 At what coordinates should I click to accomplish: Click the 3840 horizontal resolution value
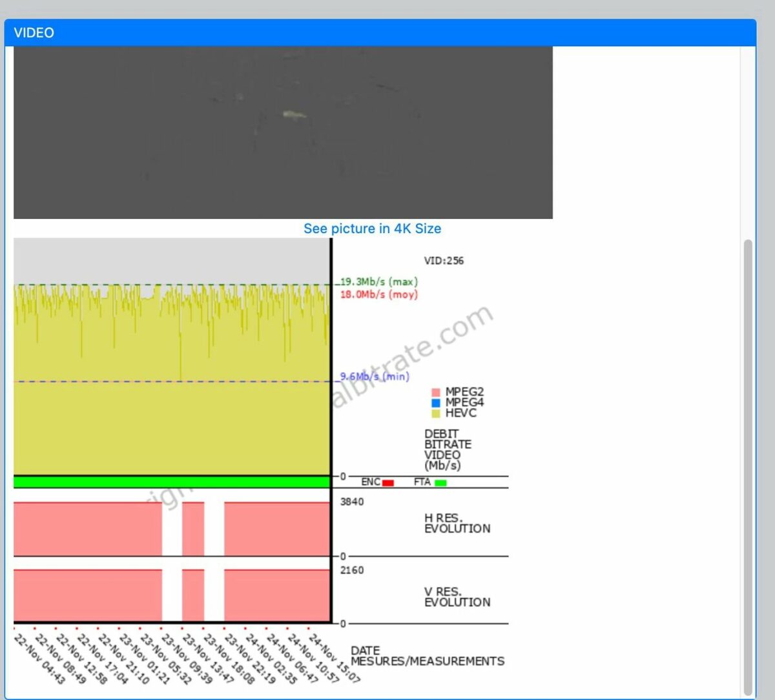pos(352,502)
